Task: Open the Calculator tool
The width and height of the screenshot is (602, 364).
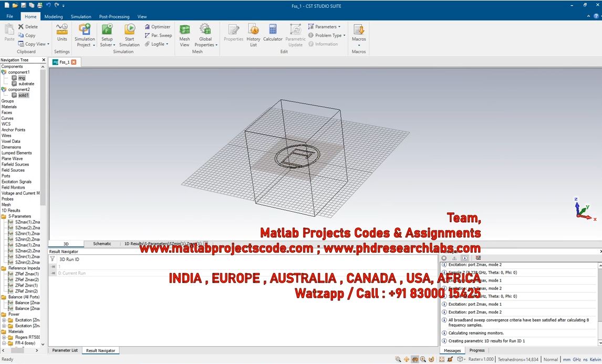Action: pos(273,32)
